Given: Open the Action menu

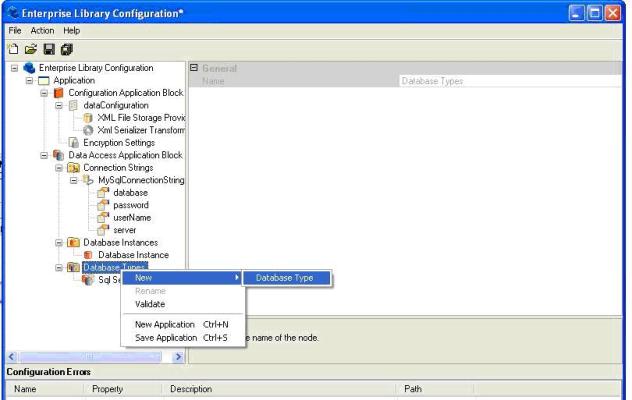Looking at the screenshot, I should [x=42, y=31].
